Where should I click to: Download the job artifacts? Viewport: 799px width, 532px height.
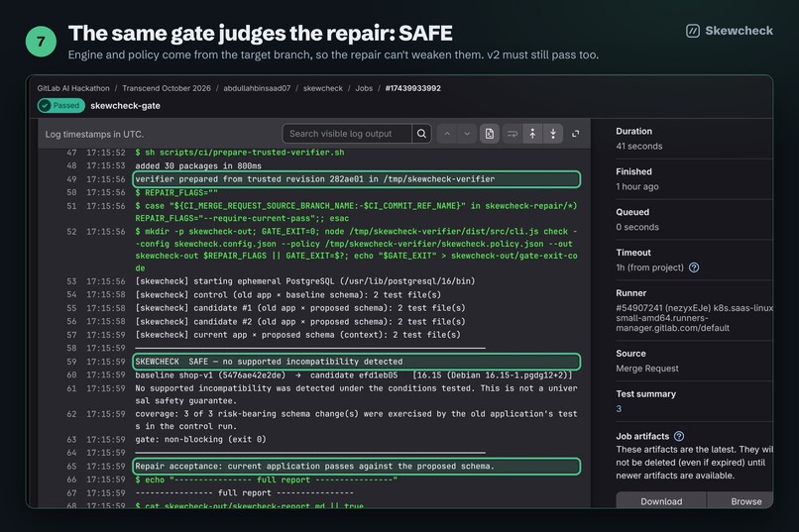click(661, 501)
